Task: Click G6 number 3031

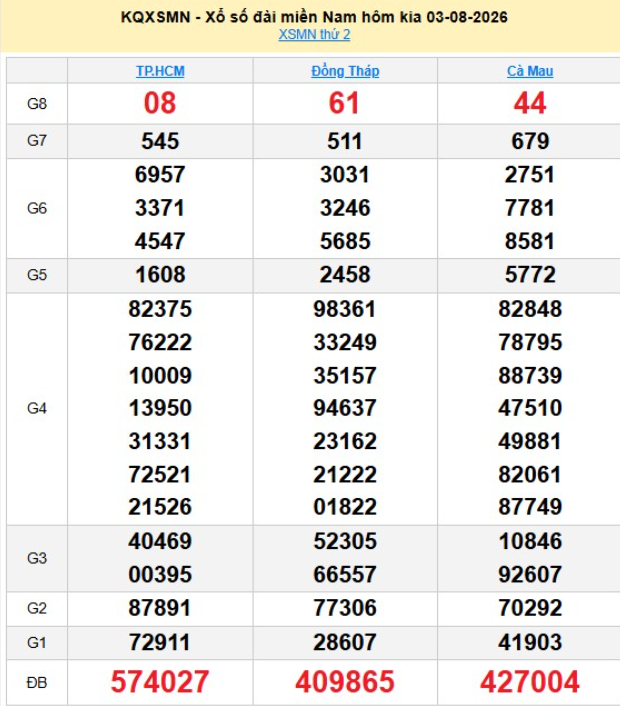Action: click(x=345, y=175)
